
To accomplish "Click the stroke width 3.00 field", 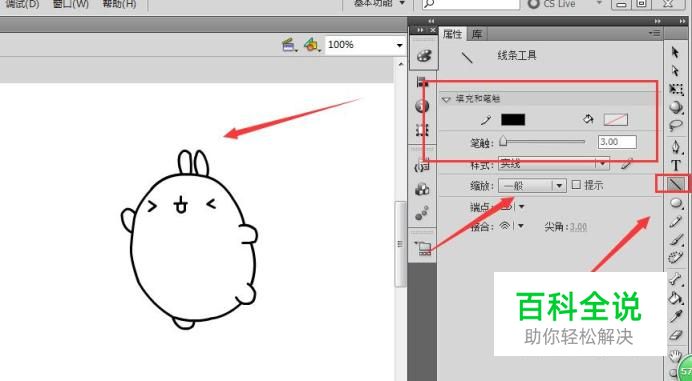I will click(x=617, y=142).
